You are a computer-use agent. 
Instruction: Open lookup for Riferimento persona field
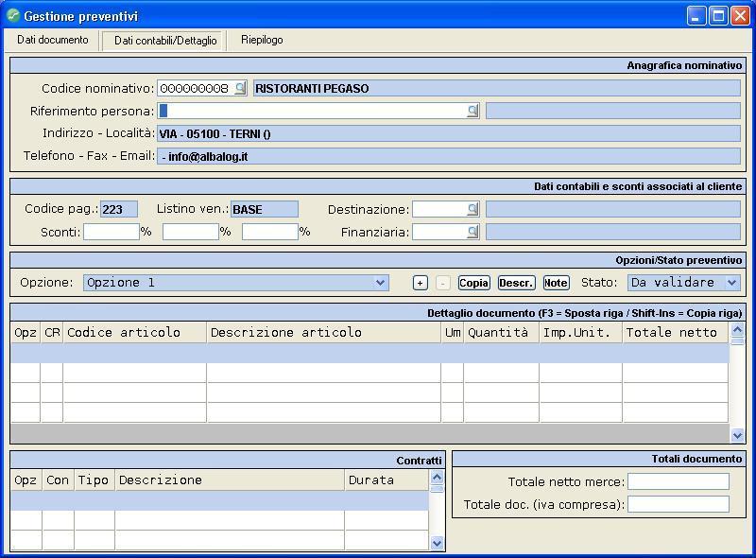click(x=472, y=111)
